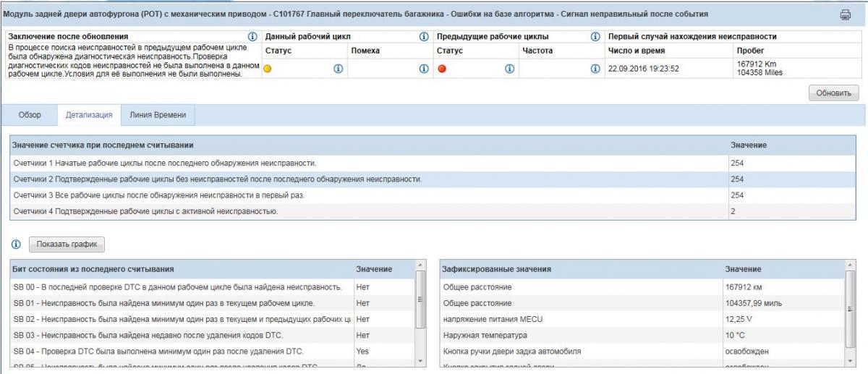The height and width of the screenshot is (374, 868).
Task: Click the print icon in the header
Action: (x=845, y=14)
